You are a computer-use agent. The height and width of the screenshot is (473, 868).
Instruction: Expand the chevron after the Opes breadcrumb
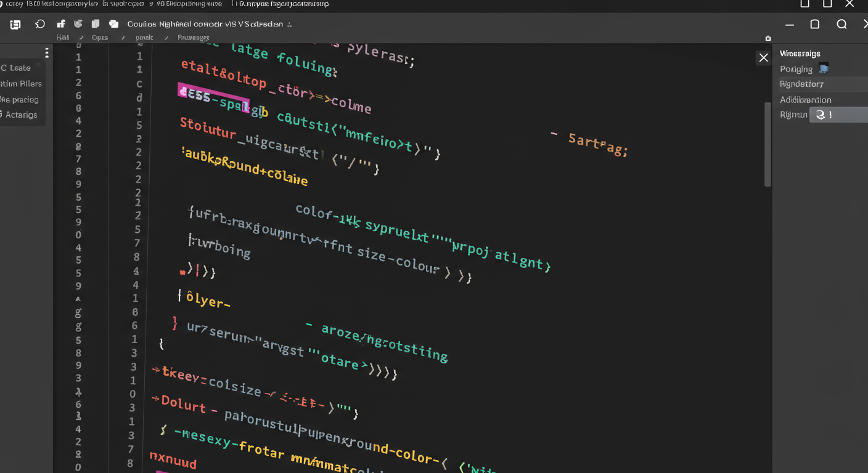click(x=123, y=38)
